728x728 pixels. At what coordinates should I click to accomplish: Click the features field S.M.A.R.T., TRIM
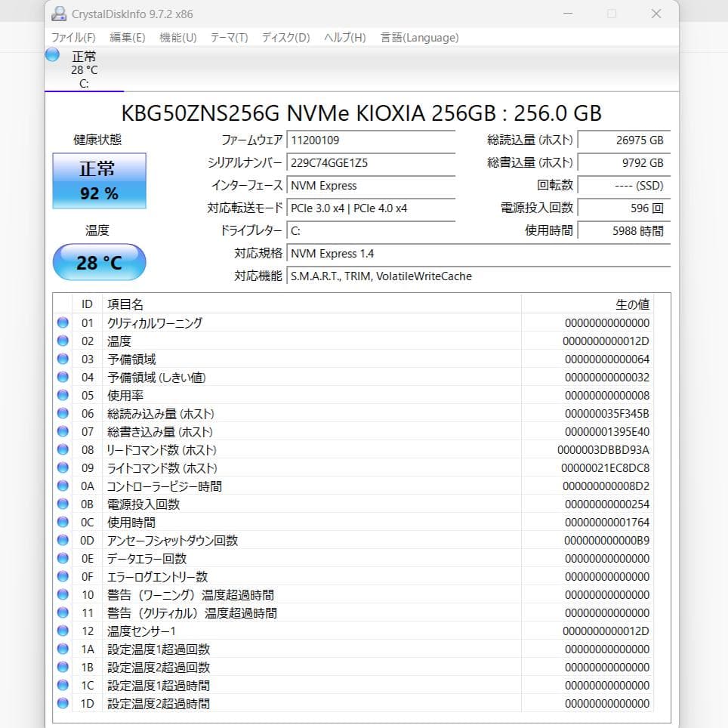[479, 276]
